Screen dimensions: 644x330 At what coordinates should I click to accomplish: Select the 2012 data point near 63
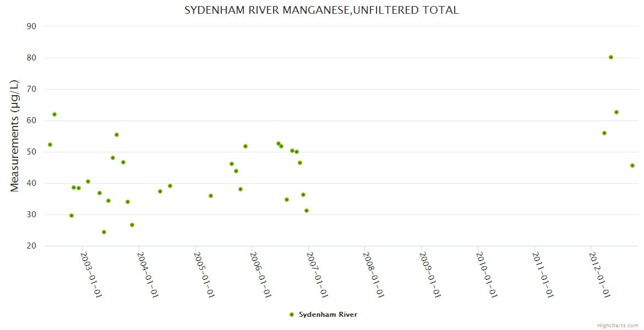pyautogui.click(x=616, y=112)
